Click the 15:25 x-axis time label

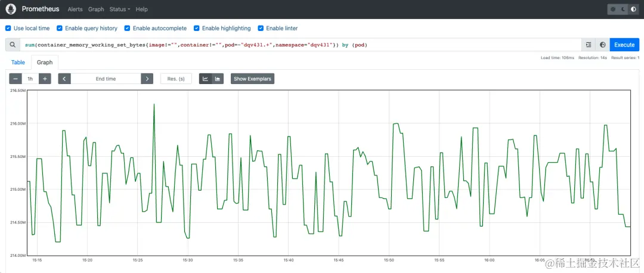pos(138,260)
